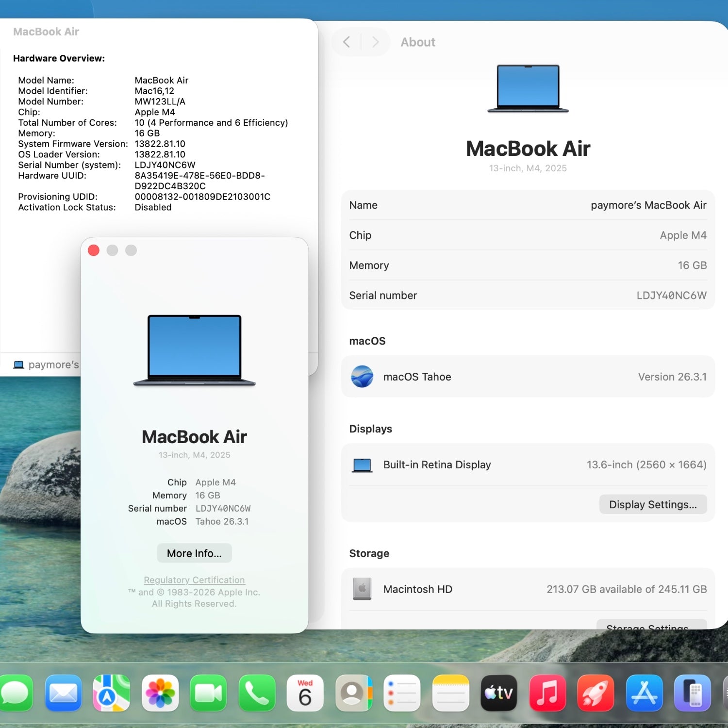This screenshot has height=728, width=728.
Task: Click 10 (4 Performance and 6 Efficiency)
Action: tap(211, 123)
